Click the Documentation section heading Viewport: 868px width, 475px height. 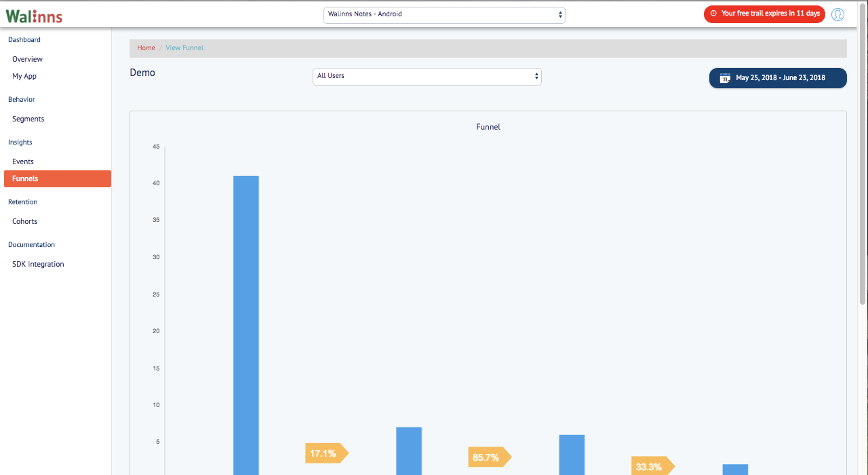pos(31,244)
